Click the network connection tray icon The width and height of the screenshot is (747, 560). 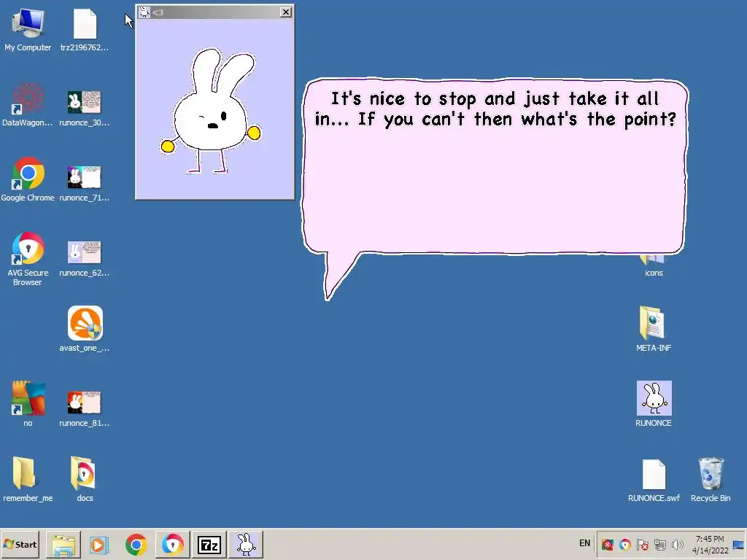659,544
